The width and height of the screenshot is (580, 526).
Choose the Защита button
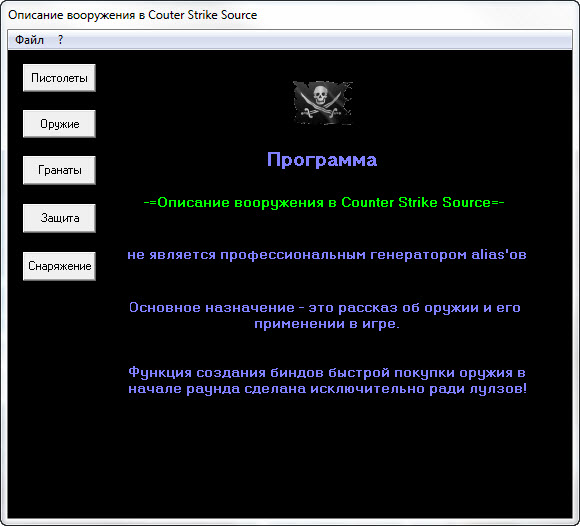coord(59,218)
